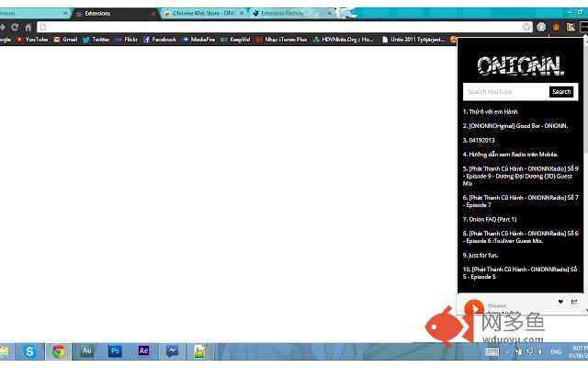Switch to the Extensions tab
This screenshot has width=588, height=368.
tap(110, 14)
